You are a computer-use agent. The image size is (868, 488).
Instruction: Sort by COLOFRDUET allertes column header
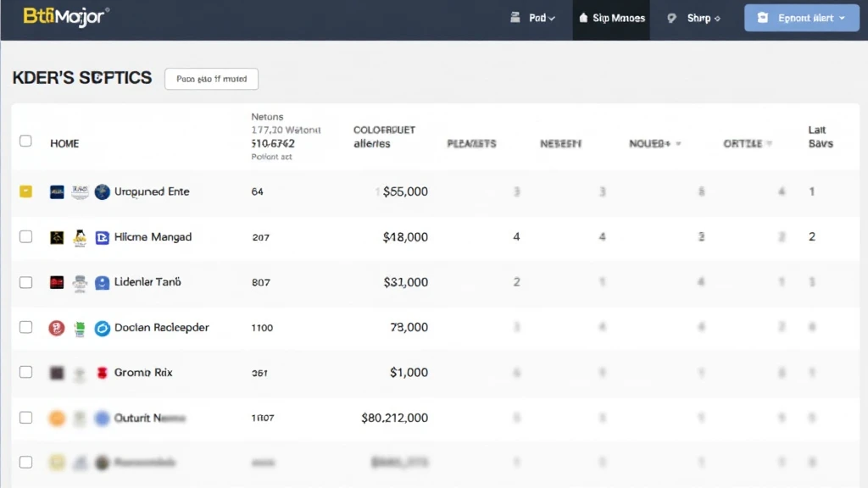384,136
